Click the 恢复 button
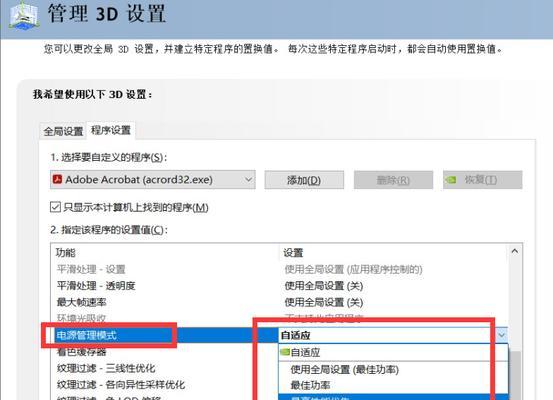 point(482,180)
